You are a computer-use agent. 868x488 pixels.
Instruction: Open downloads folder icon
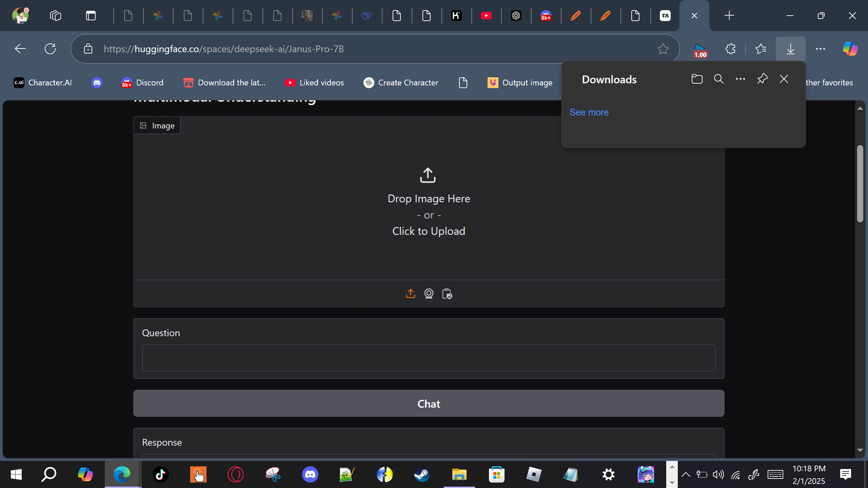pos(697,79)
